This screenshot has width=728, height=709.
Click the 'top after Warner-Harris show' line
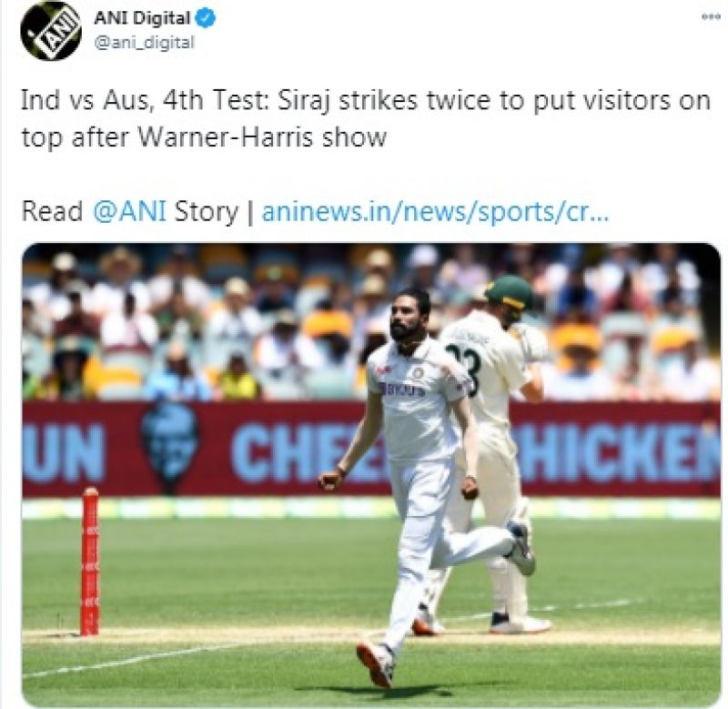click(204, 137)
